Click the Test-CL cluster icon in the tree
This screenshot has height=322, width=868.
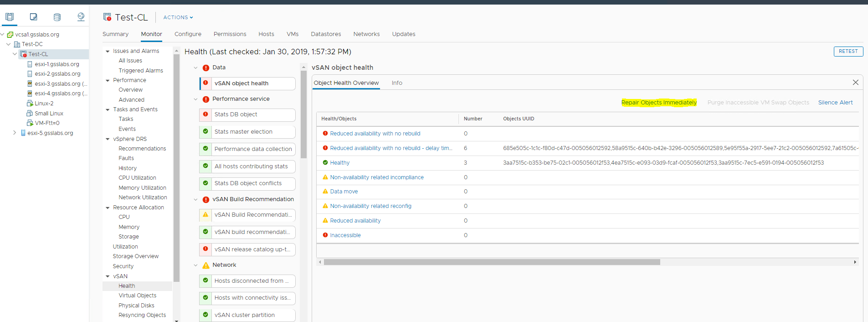pyautogui.click(x=23, y=54)
